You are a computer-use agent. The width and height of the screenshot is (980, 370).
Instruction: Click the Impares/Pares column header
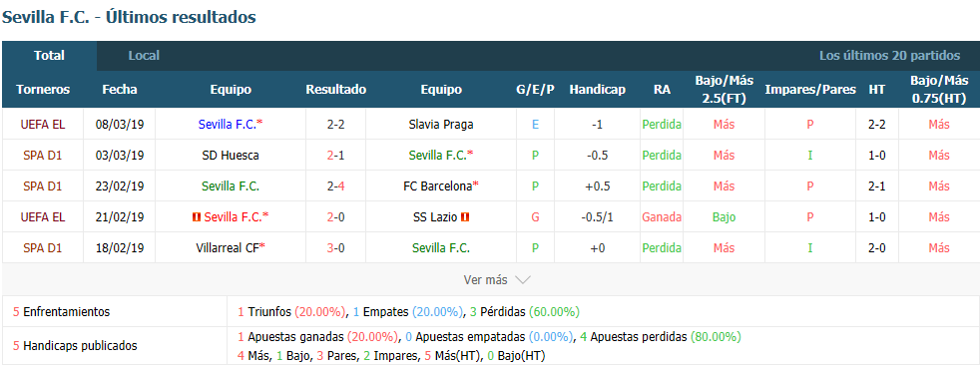point(810,90)
